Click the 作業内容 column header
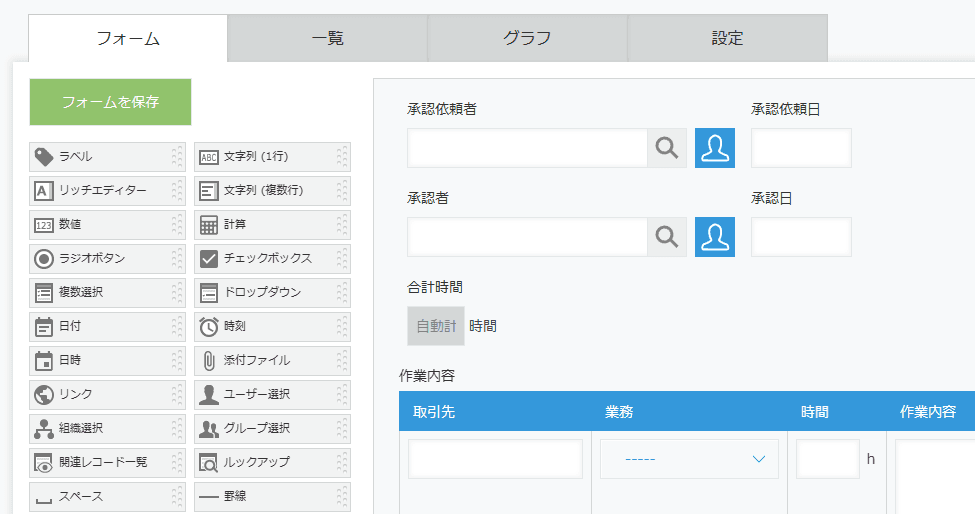The height and width of the screenshot is (514, 975). (x=928, y=412)
